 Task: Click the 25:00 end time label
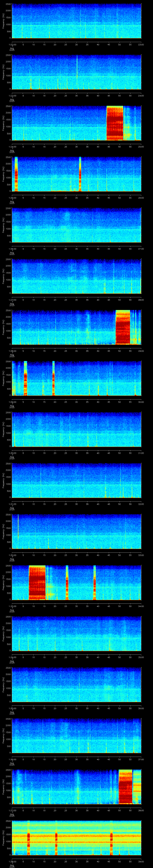141,147
